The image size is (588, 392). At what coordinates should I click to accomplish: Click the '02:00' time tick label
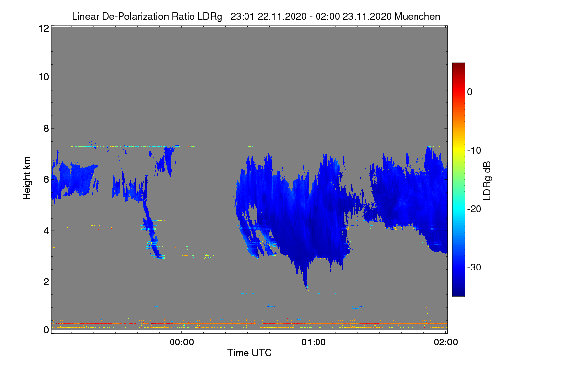coord(446,343)
